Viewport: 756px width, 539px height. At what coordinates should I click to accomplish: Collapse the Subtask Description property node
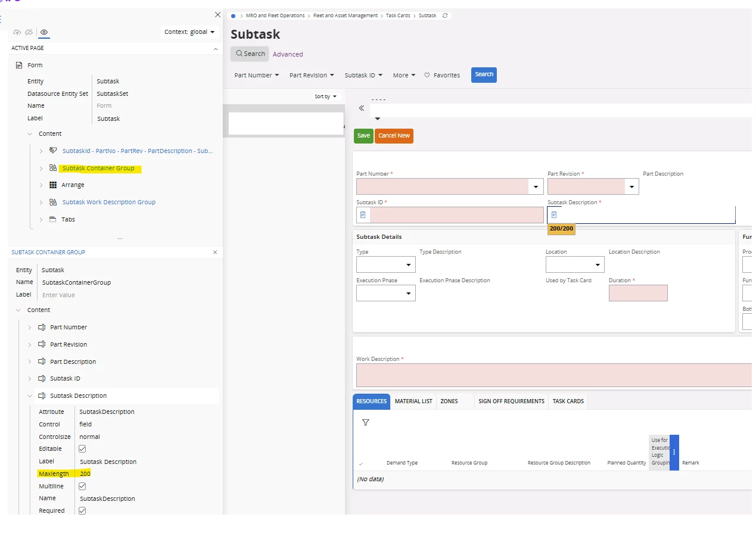coord(30,396)
